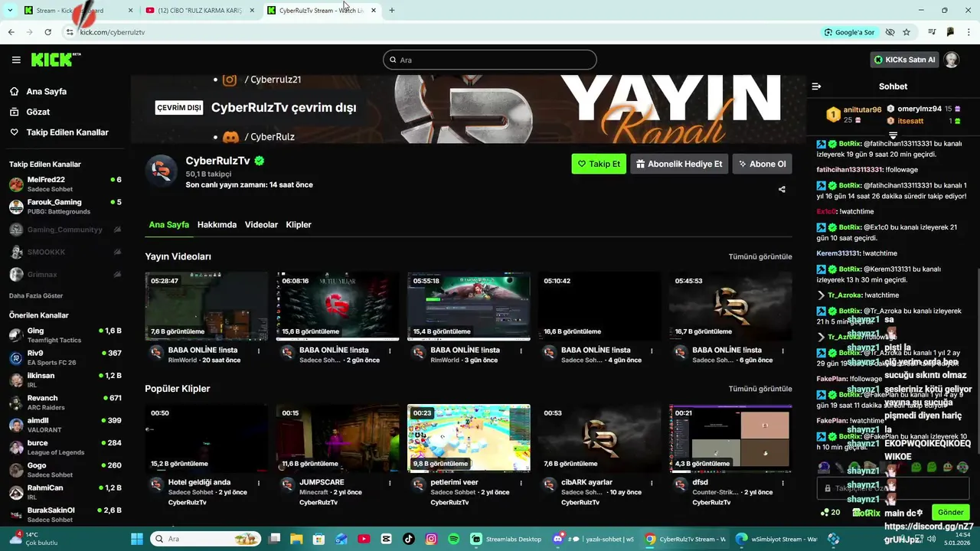980x551 pixels.
Task: Open File Explorer from taskbar
Action: click(296, 539)
